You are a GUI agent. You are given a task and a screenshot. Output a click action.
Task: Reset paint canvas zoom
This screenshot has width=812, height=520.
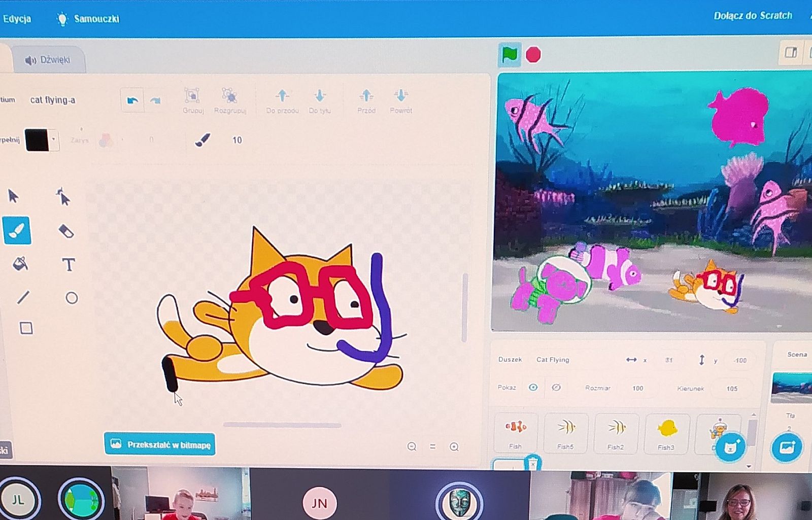point(433,446)
